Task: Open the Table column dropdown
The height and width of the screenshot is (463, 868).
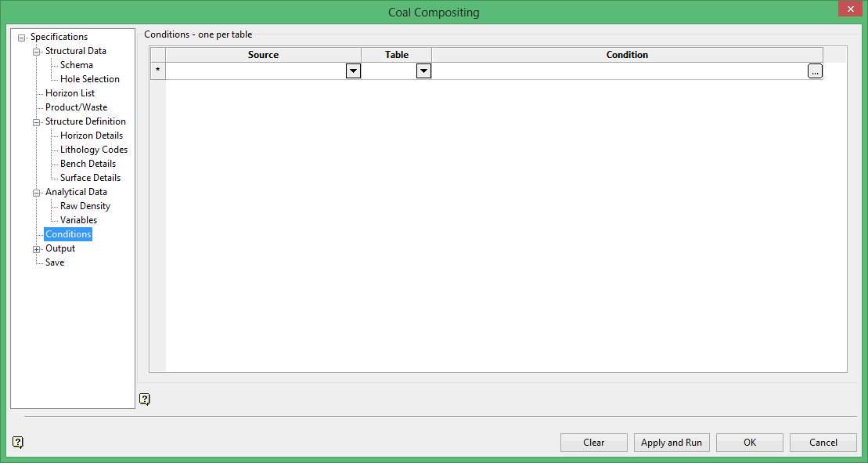Action: pos(423,71)
